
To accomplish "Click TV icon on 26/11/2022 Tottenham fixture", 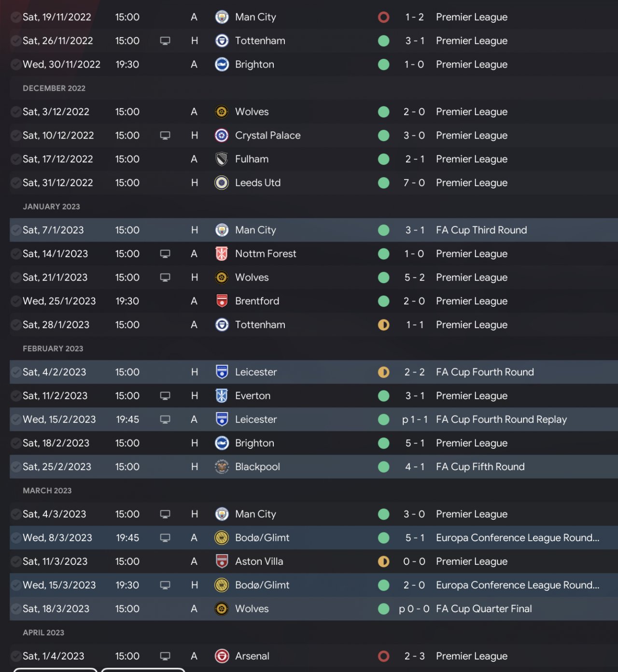I will click(x=165, y=41).
